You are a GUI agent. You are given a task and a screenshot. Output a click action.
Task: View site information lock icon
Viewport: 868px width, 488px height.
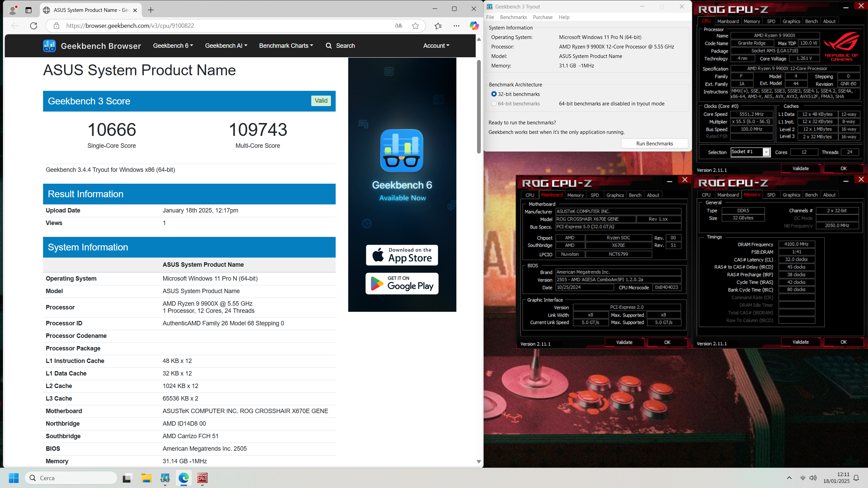point(56,26)
